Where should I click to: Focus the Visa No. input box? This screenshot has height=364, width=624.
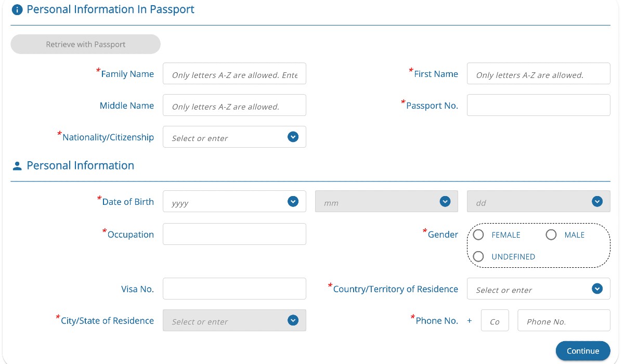pos(235,289)
